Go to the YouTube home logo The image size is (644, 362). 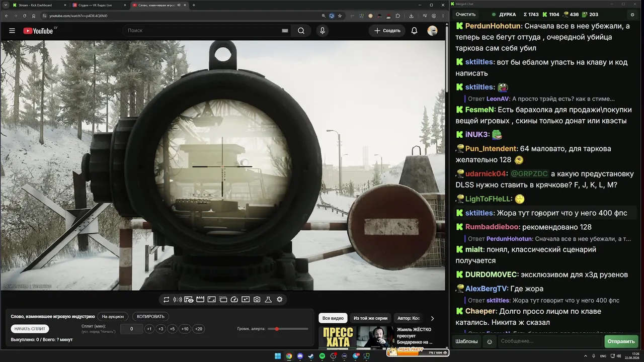[x=38, y=31]
